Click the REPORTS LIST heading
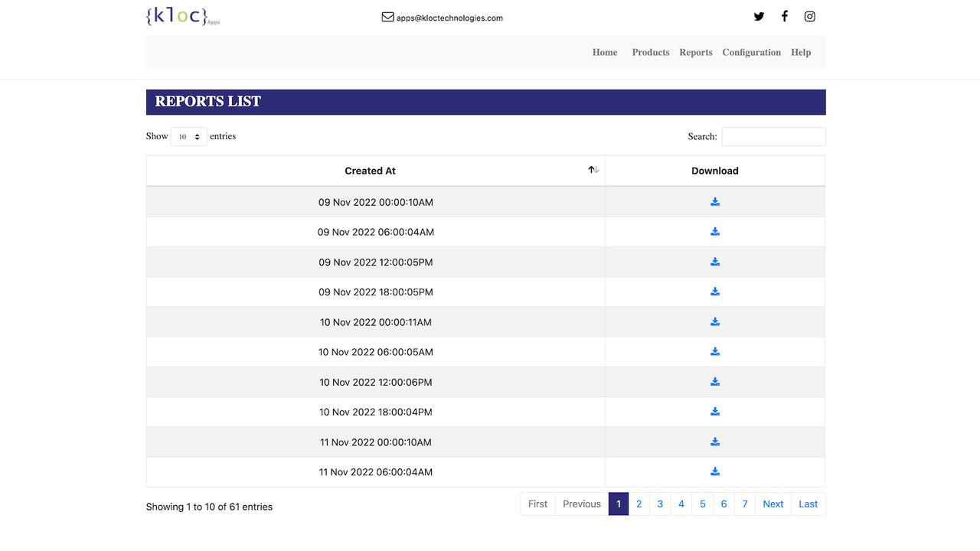 click(x=208, y=101)
